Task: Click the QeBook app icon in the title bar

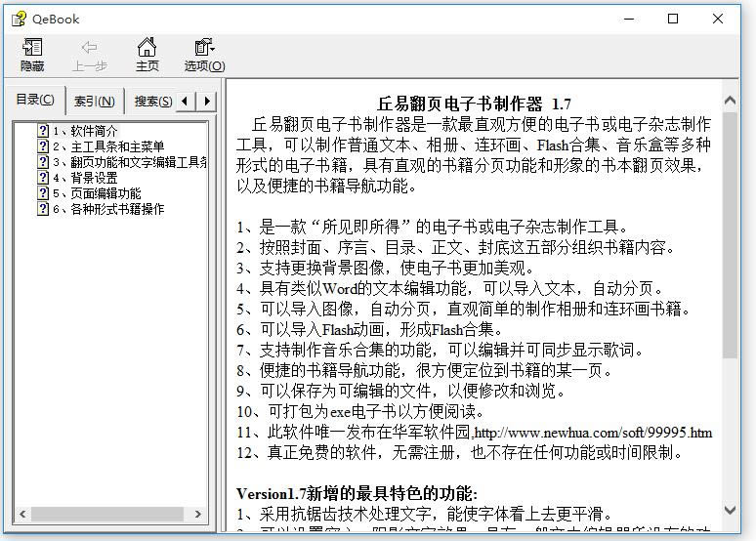Action: coord(19,20)
